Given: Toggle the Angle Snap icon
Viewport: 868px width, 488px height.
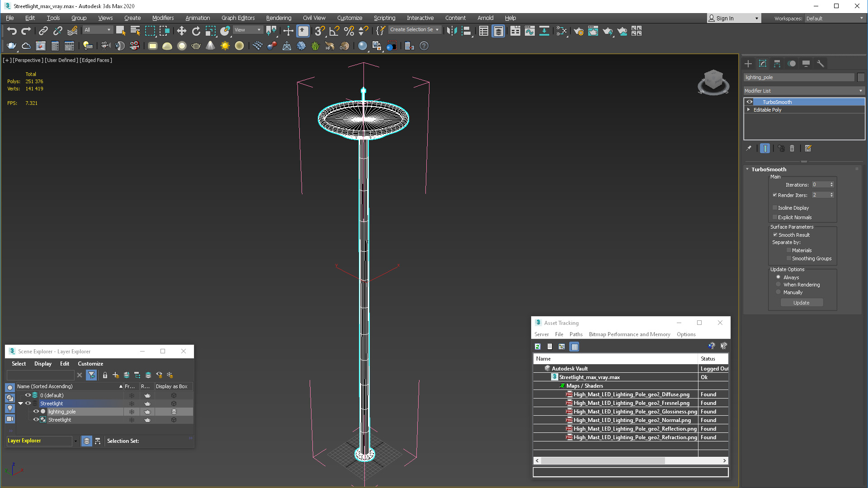Looking at the screenshot, I should (334, 31).
